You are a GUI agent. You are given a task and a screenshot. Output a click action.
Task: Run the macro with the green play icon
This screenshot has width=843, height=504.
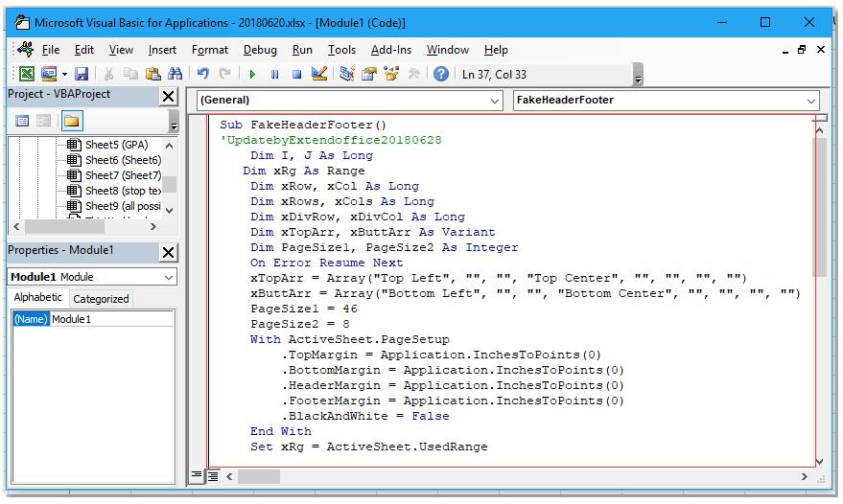[x=252, y=74]
